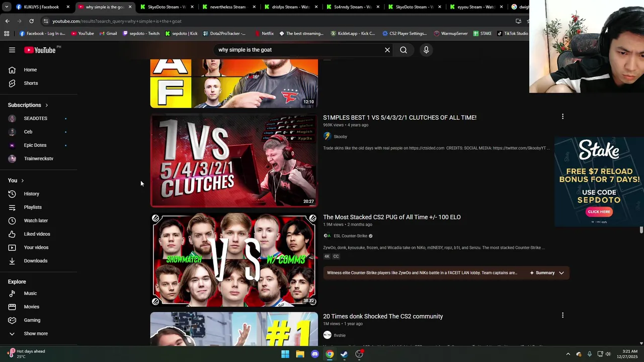Open File Explorer from the taskbar
The height and width of the screenshot is (362, 644).
click(x=300, y=354)
